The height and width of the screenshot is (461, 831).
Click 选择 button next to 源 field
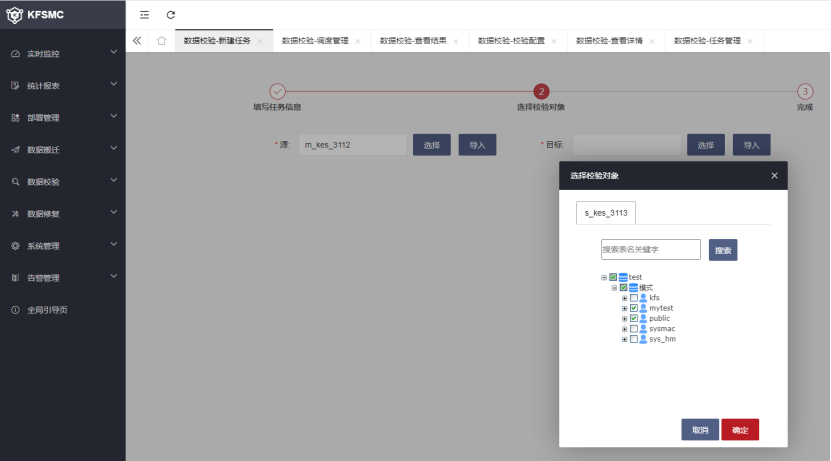[x=432, y=145]
